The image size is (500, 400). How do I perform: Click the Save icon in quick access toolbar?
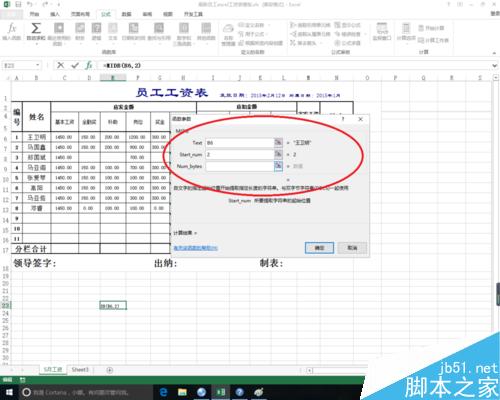[x=18, y=4]
